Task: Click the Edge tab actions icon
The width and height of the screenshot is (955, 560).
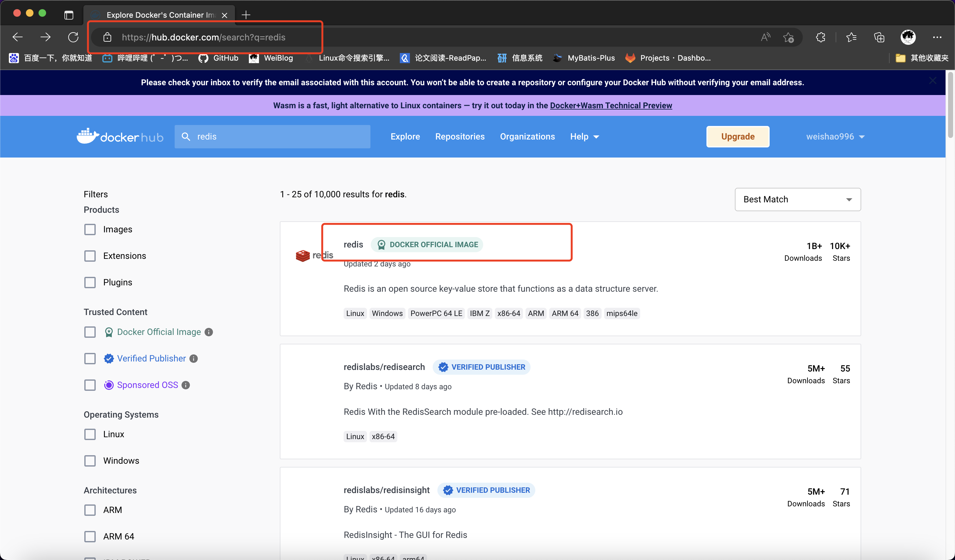Action: [x=69, y=15]
